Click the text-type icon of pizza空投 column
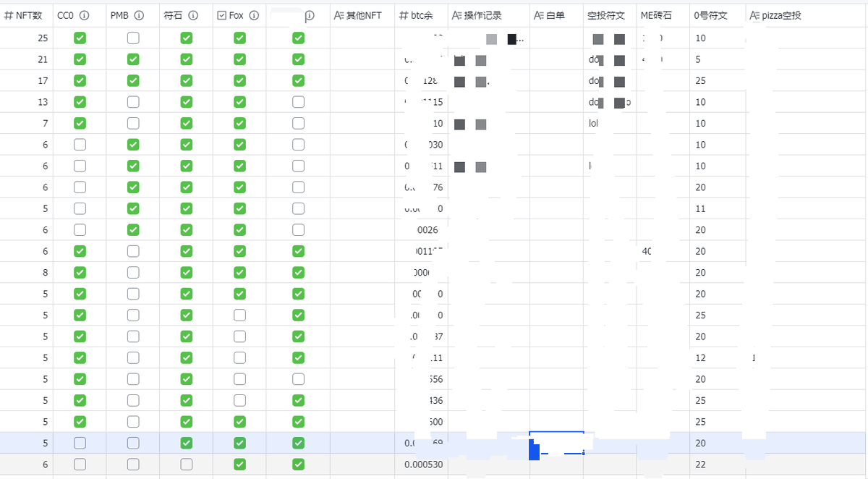The height and width of the screenshot is (479, 868). coord(755,15)
